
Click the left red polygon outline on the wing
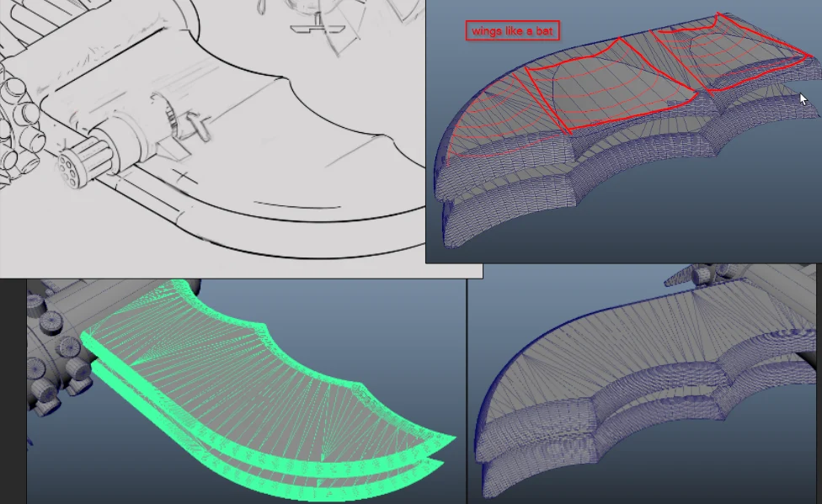pos(590,84)
